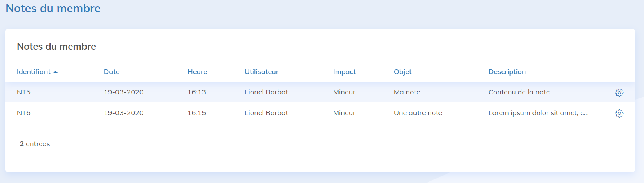
Task: Click the truncated 'Lorem ipsum' description
Action: click(538, 113)
